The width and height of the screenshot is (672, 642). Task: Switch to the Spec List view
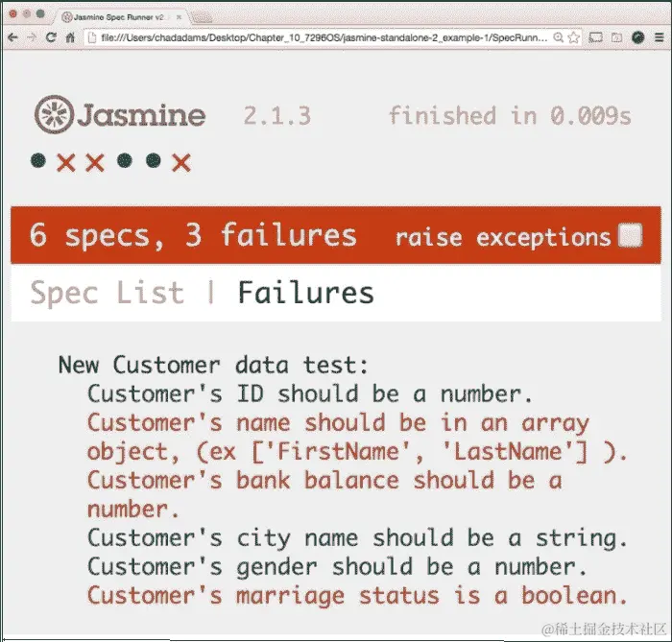(108, 293)
